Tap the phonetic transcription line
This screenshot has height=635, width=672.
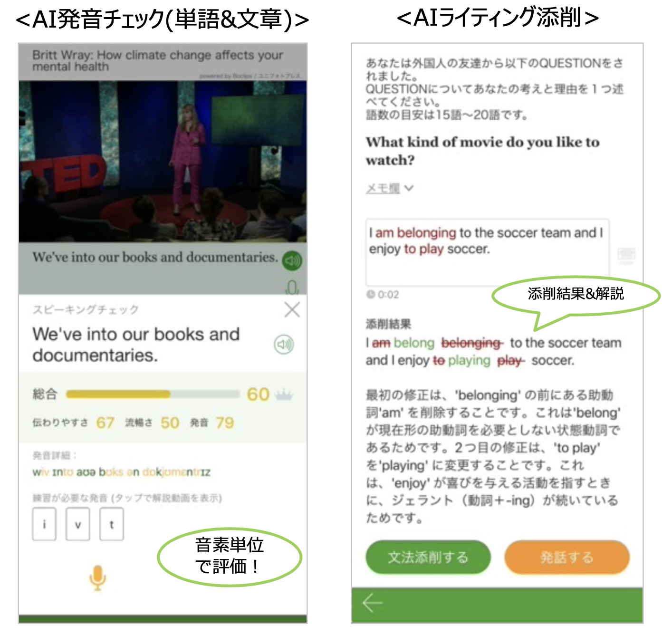(x=121, y=472)
